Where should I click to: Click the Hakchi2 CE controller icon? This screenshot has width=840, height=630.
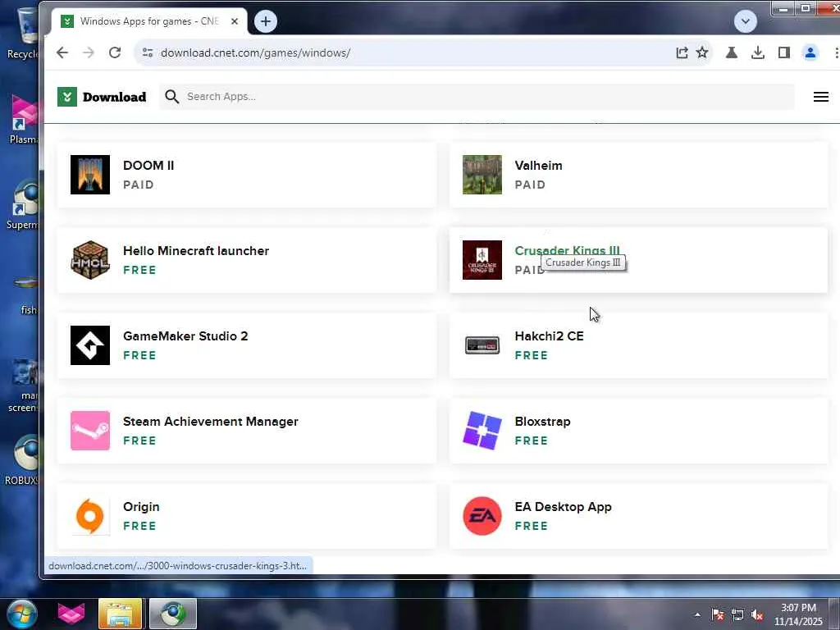click(482, 345)
